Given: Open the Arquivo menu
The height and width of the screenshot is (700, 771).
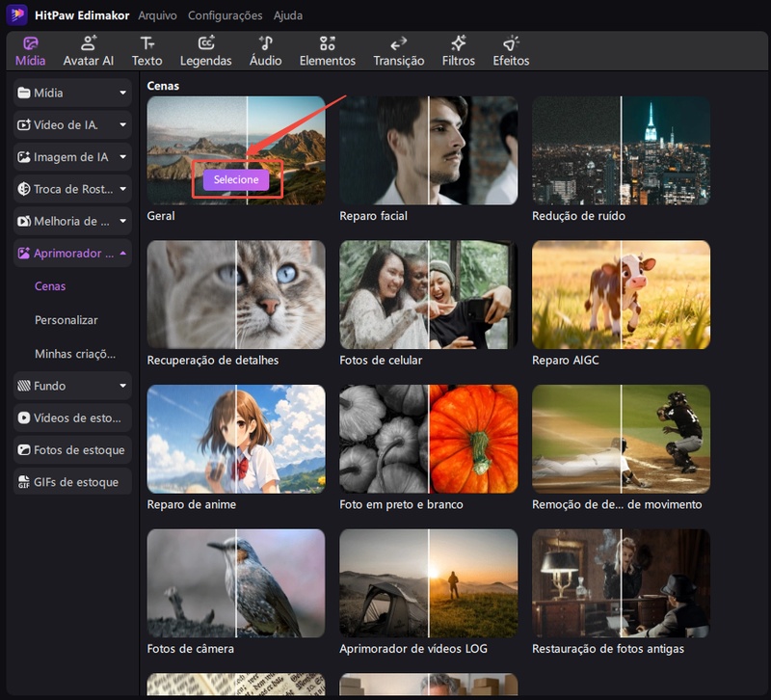Looking at the screenshot, I should click(x=157, y=15).
